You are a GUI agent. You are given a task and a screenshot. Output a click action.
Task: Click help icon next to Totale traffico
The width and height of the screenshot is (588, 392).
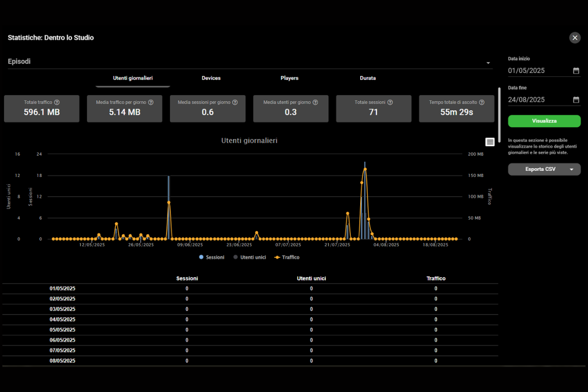tap(57, 102)
